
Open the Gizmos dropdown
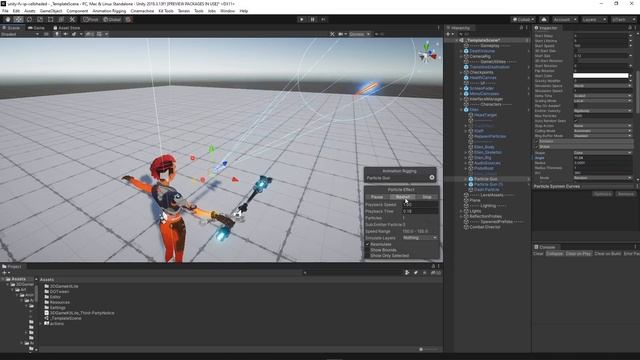click(360, 34)
